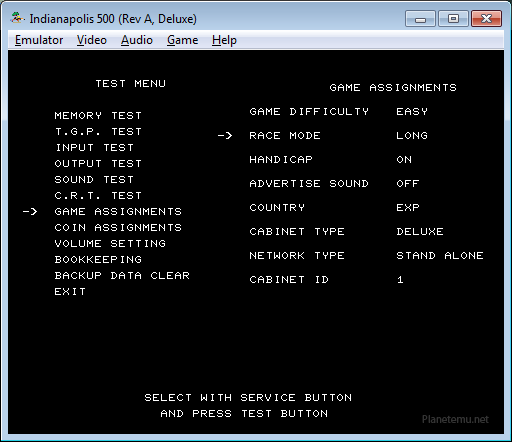The width and height of the screenshot is (512, 442).
Task: Click the BOOKKEEPING entry
Action: pyautogui.click(x=98, y=260)
